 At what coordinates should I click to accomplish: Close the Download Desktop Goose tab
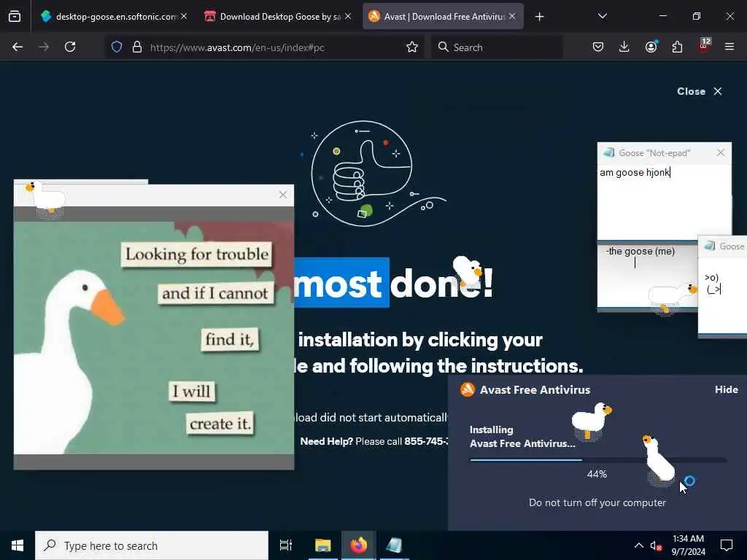point(348,16)
